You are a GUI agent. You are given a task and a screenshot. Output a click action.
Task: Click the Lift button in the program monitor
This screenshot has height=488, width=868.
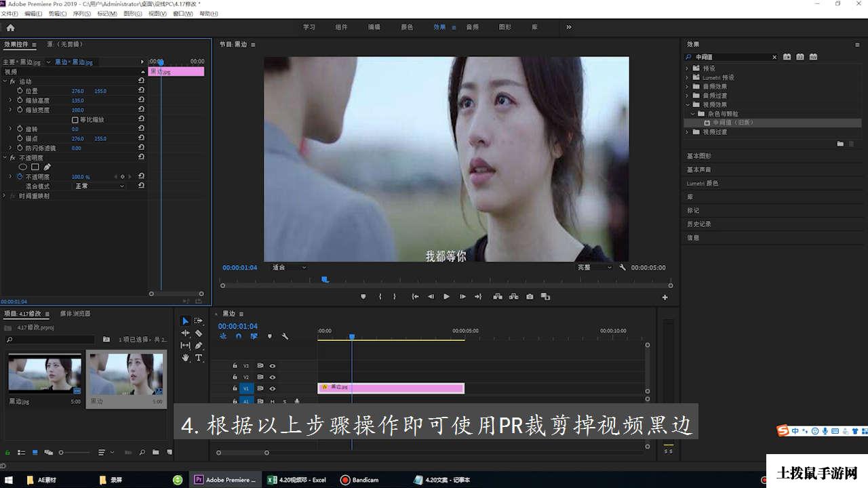click(498, 296)
